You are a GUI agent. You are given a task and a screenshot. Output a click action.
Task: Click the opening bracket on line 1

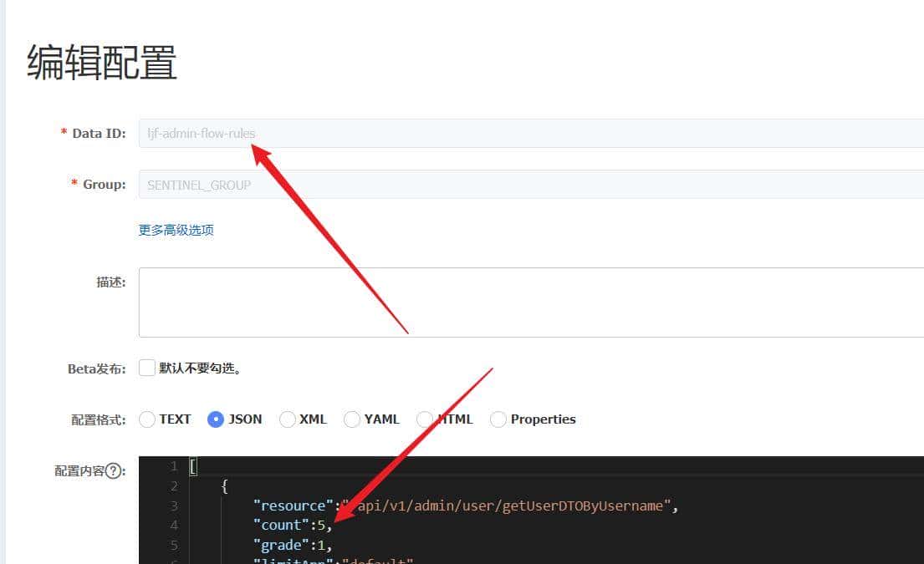[x=193, y=466]
